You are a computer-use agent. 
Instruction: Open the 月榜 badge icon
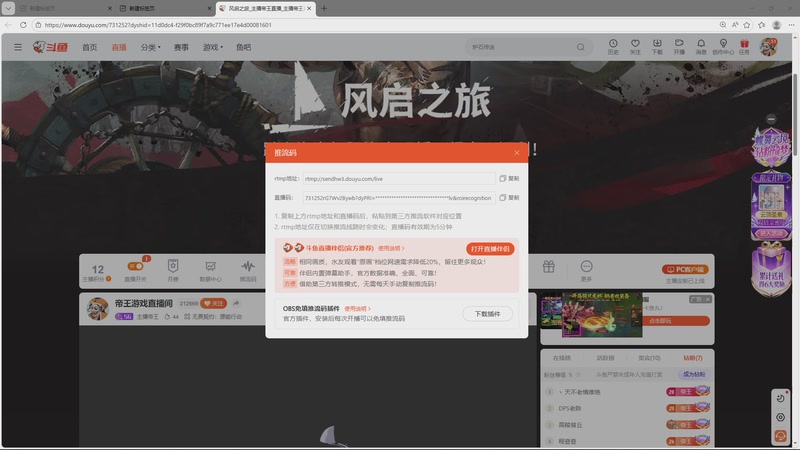tap(173, 271)
